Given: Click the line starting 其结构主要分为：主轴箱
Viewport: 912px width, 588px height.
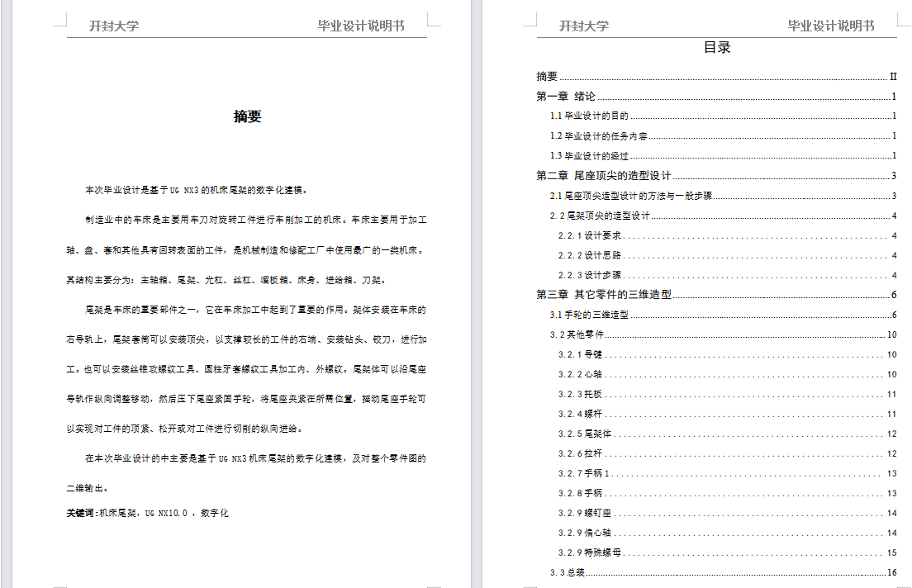Looking at the screenshot, I should pos(226,280).
